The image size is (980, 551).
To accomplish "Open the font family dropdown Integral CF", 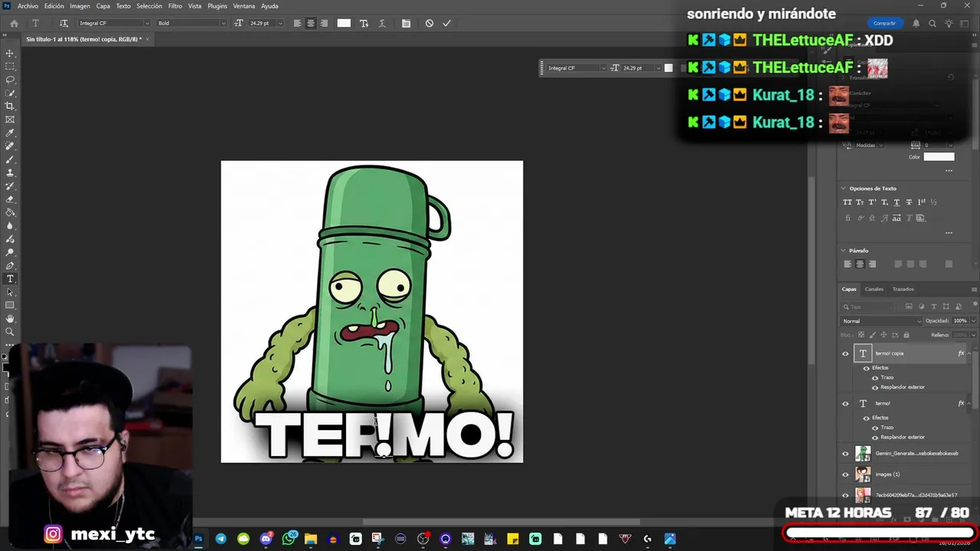I will click(114, 23).
